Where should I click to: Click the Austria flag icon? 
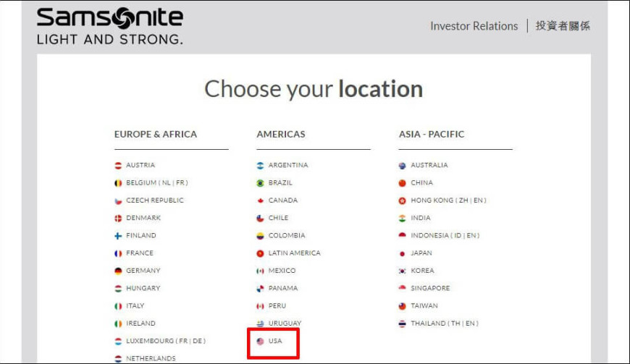pos(118,165)
